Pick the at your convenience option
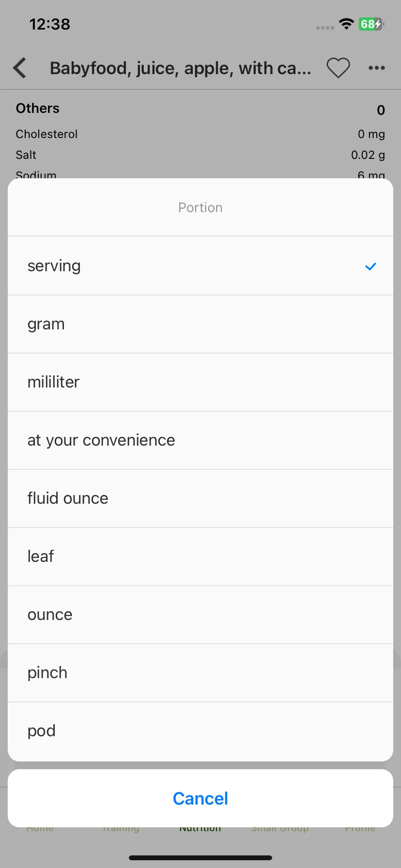 (200, 440)
